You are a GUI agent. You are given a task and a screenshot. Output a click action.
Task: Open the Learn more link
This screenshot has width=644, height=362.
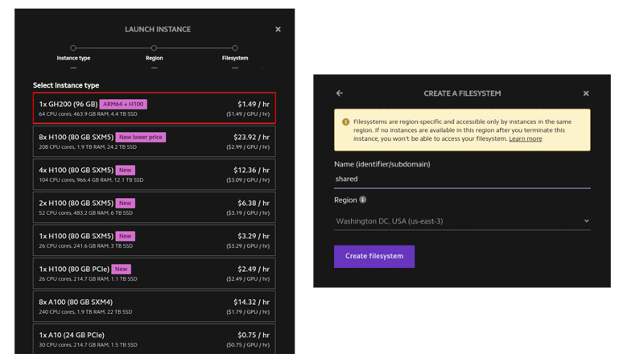point(525,139)
